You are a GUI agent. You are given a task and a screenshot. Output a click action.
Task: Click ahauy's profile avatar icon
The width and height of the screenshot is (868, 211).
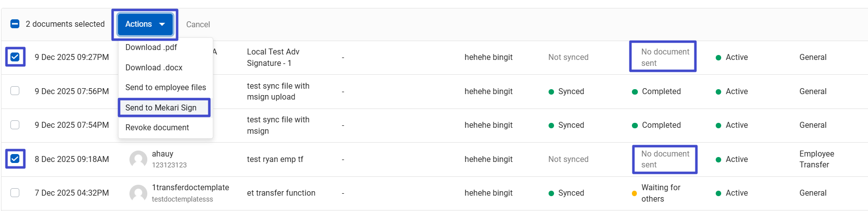[138, 159]
